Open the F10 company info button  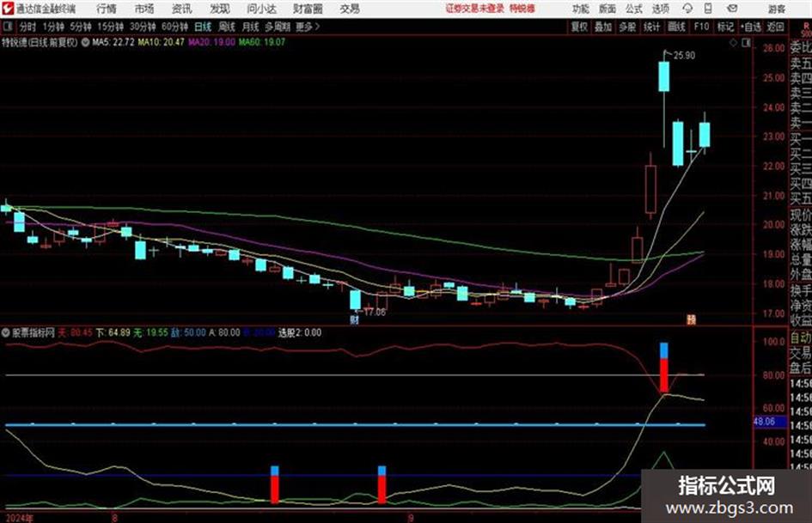[701, 27]
